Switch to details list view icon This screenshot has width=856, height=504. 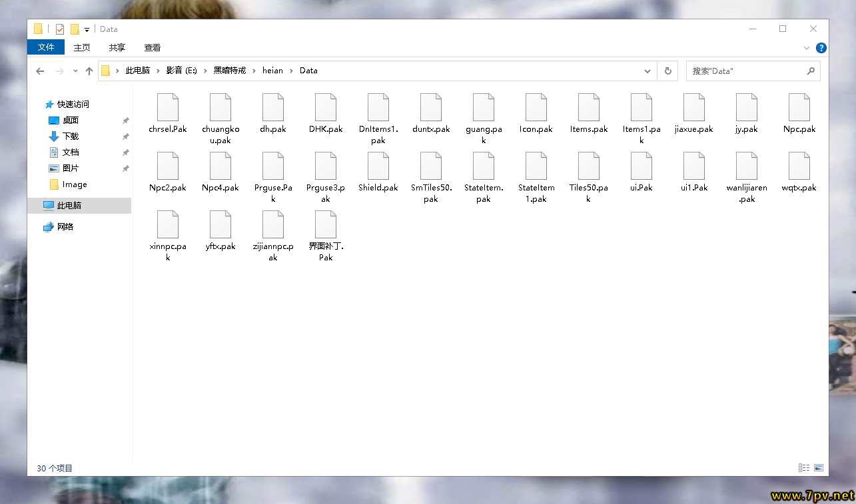804,468
